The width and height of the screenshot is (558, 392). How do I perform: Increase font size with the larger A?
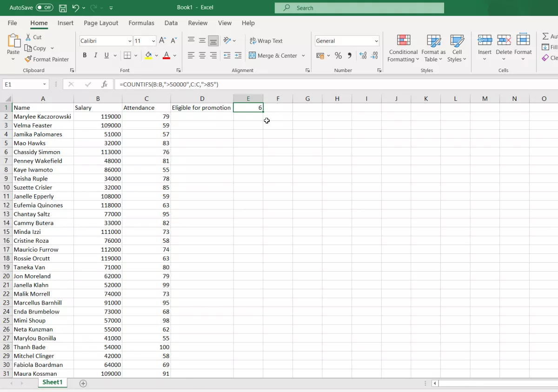(x=162, y=41)
